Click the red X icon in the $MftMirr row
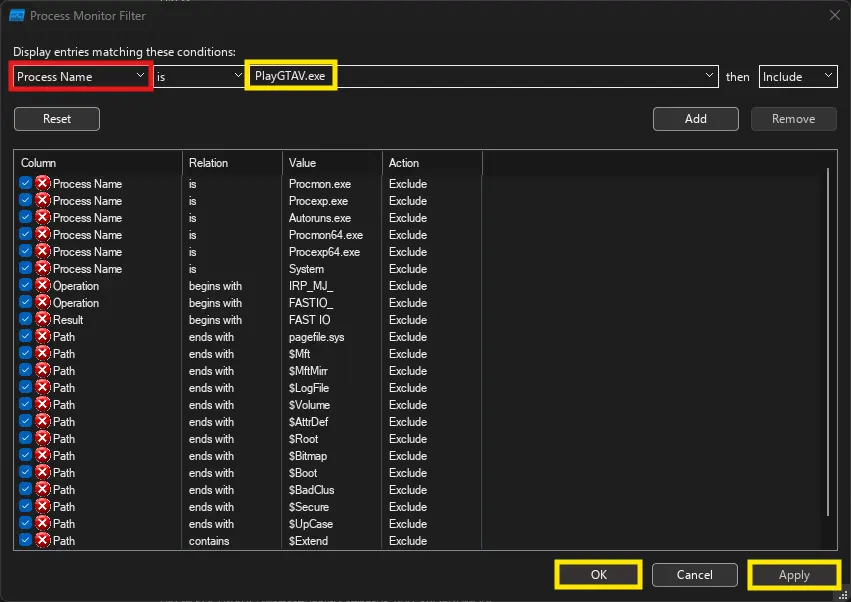Image resolution: width=851 pixels, height=602 pixels. (43, 370)
